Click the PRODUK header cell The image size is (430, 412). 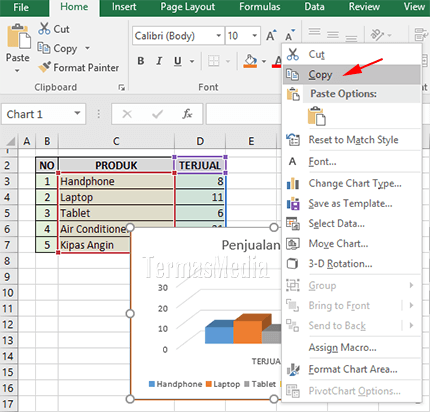[116, 165]
